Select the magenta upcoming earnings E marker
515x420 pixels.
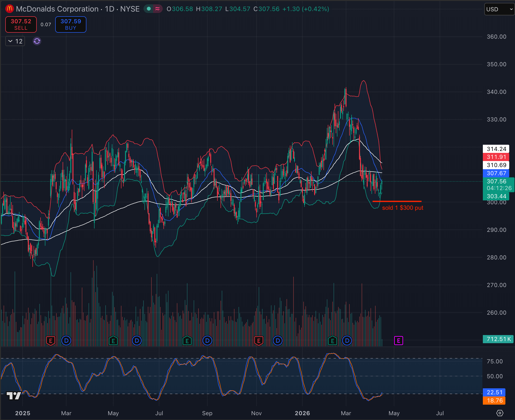pos(398,340)
